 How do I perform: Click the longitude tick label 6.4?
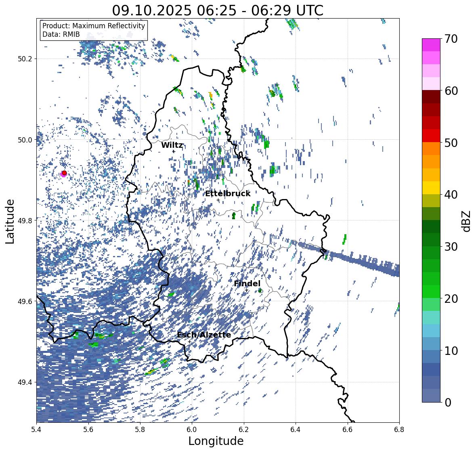click(296, 430)
